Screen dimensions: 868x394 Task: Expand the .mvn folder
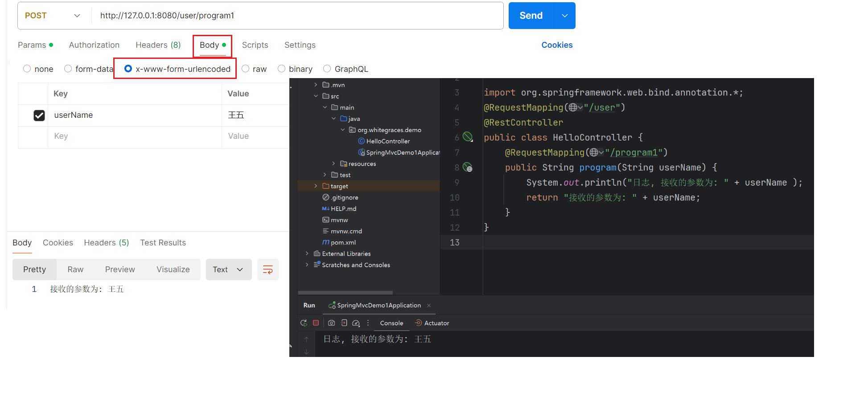pyautogui.click(x=316, y=85)
